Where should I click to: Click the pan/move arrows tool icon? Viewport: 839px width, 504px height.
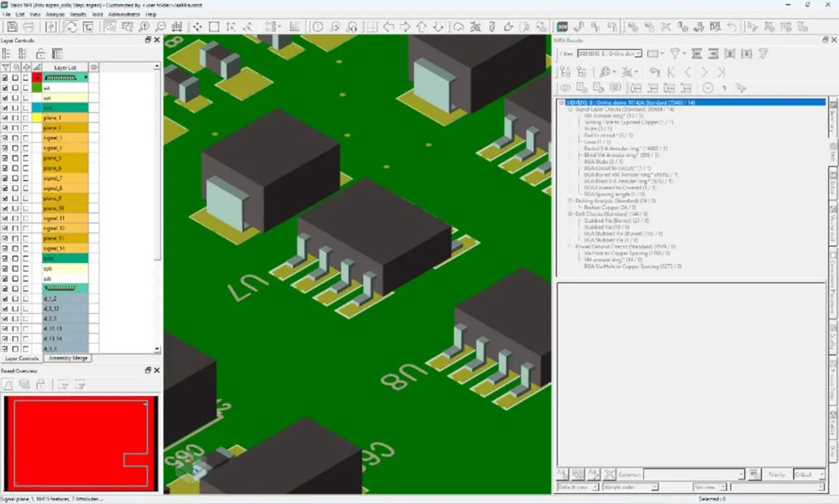197,27
